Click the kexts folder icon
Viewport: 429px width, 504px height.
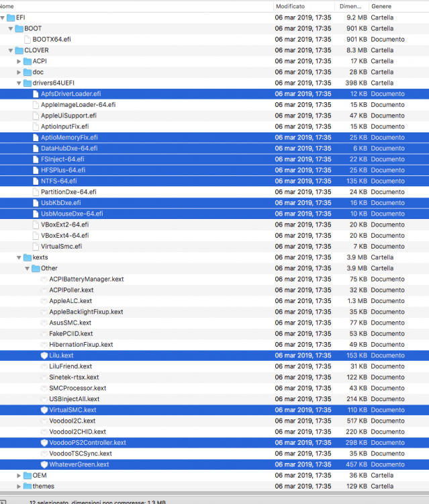(28, 257)
